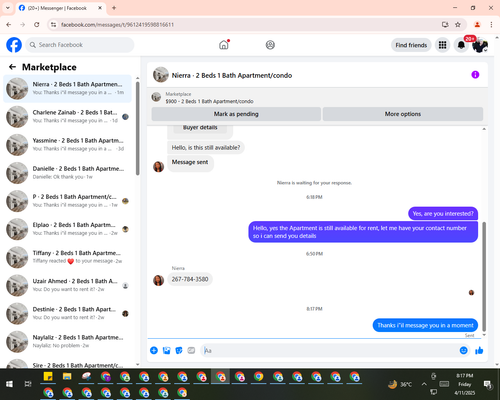
Task: Click the address bar URL
Action: (117, 25)
